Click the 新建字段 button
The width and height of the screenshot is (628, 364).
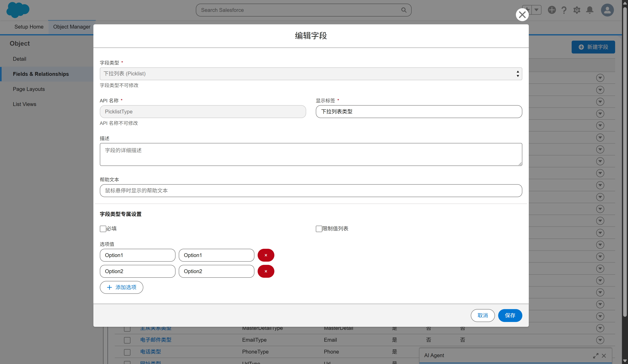click(593, 47)
